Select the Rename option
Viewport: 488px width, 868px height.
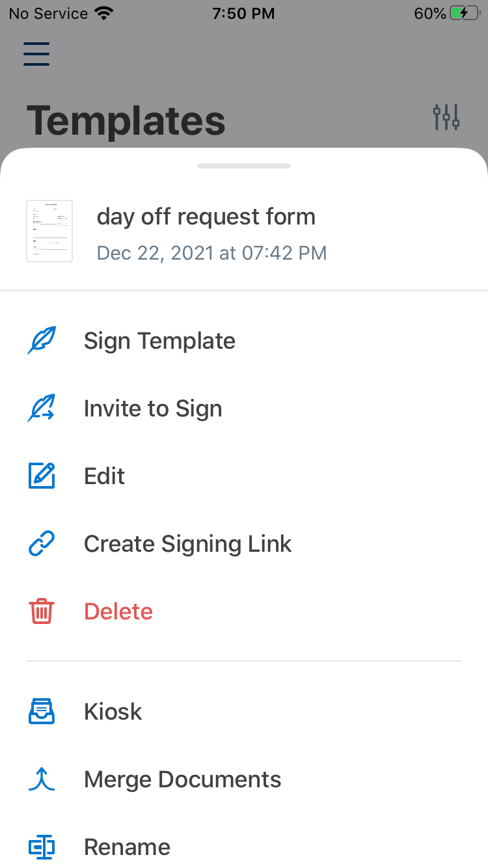coord(127,847)
